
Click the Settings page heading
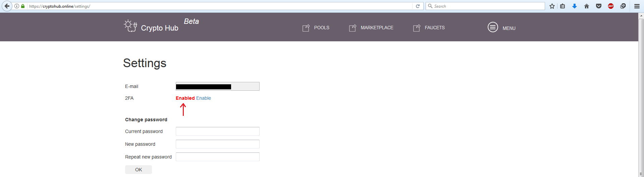point(145,63)
